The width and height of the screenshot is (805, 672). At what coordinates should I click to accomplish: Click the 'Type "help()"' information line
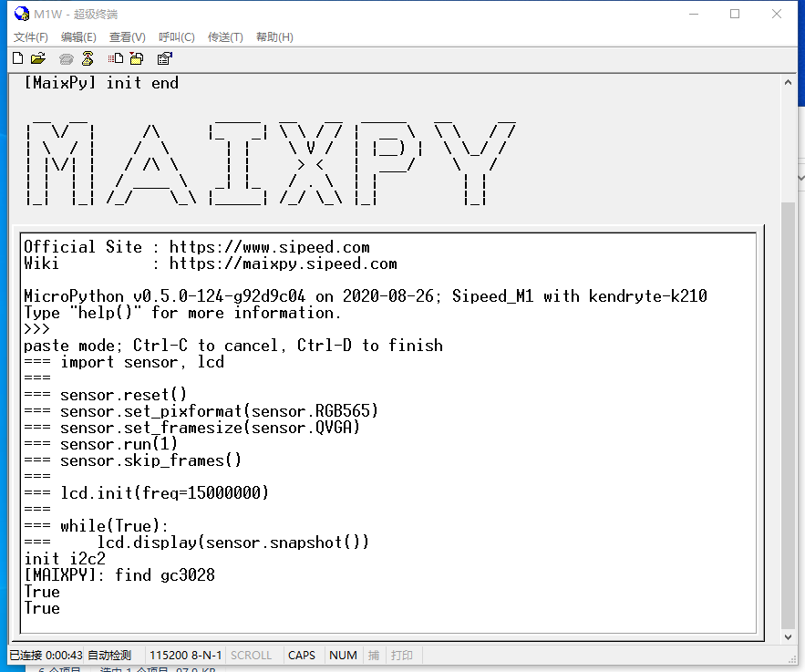(182, 313)
